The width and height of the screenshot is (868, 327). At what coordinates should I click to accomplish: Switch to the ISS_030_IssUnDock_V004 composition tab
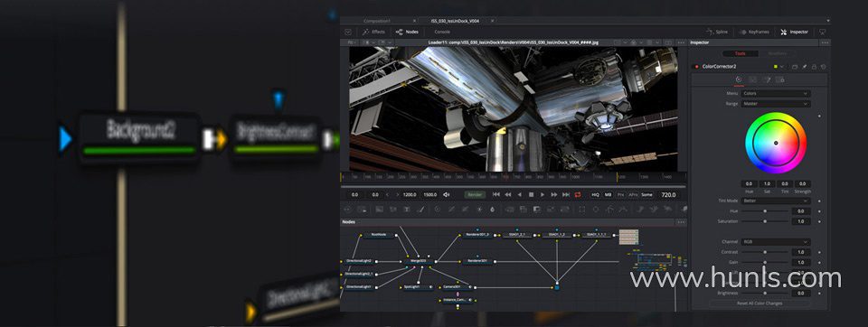[455, 21]
